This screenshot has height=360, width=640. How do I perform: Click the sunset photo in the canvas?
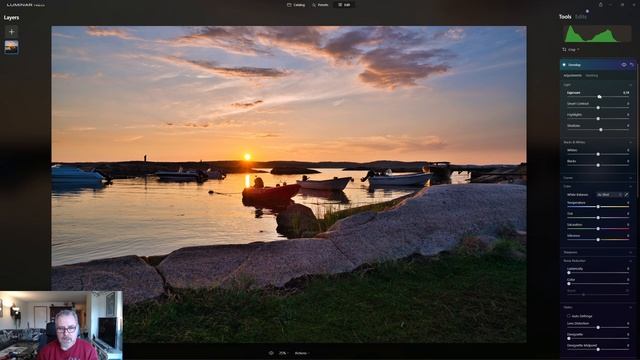point(289,184)
